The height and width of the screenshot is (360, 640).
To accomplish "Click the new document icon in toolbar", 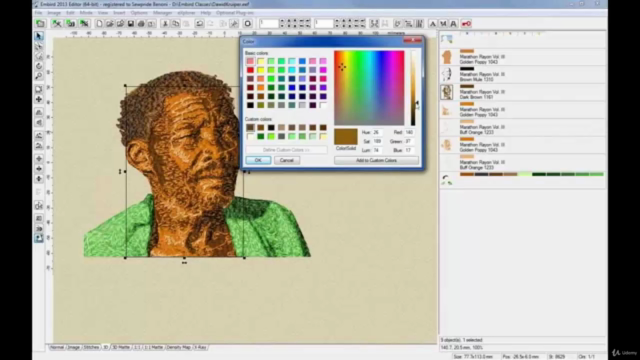I will click(99, 24).
